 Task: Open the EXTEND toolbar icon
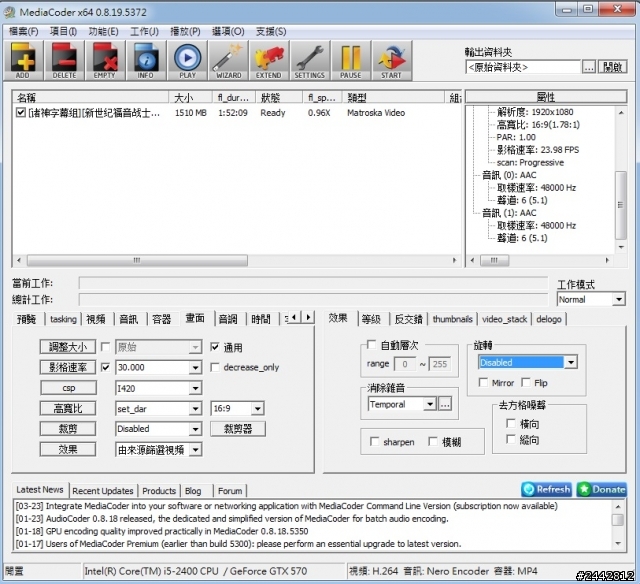(269, 60)
